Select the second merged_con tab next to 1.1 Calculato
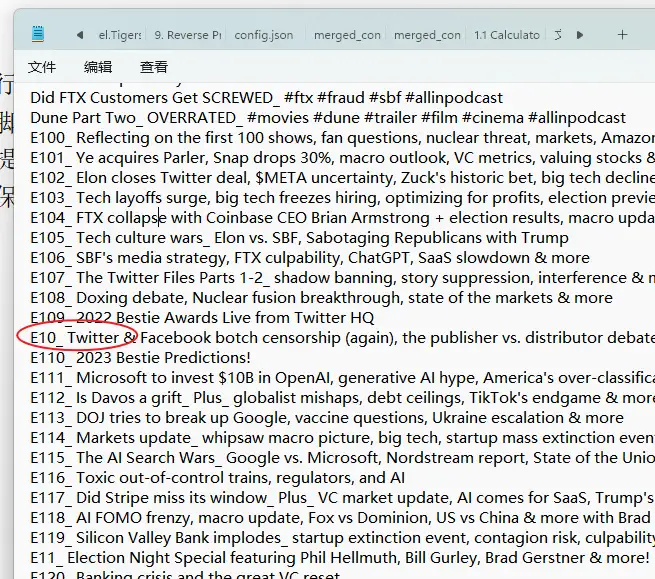The width and height of the screenshot is (655, 579). [x=427, y=35]
